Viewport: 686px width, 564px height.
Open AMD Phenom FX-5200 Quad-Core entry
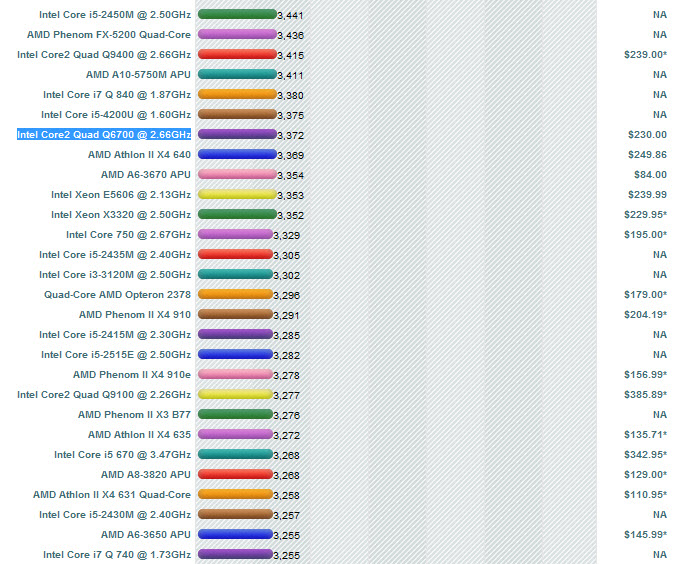point(109,35)
